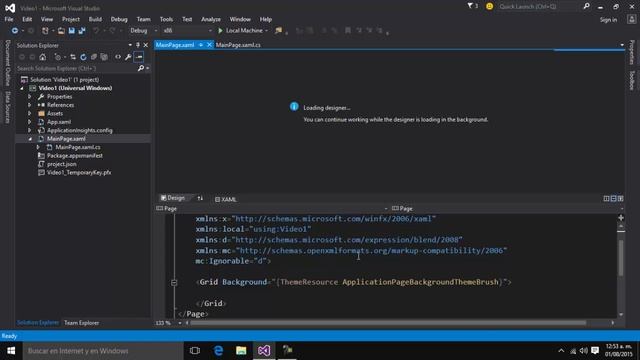
Task: Pin the Solution Explorer panel
Action: (x=138, y=45)
